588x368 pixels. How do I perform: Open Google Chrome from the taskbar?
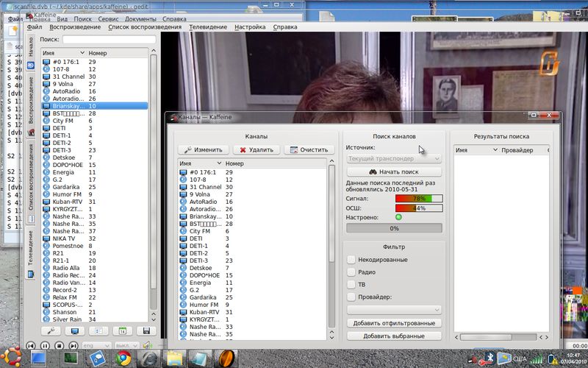click(123, 358)
